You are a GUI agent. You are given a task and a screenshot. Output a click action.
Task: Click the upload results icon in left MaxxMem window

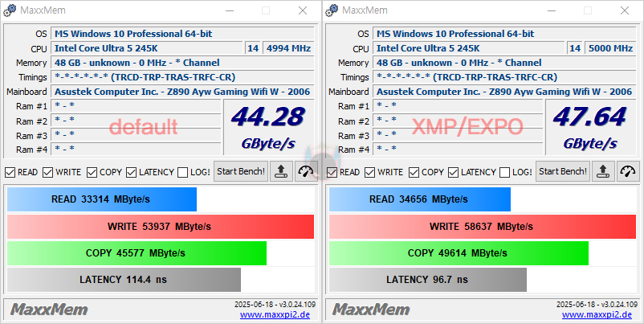tap(282, 171)
